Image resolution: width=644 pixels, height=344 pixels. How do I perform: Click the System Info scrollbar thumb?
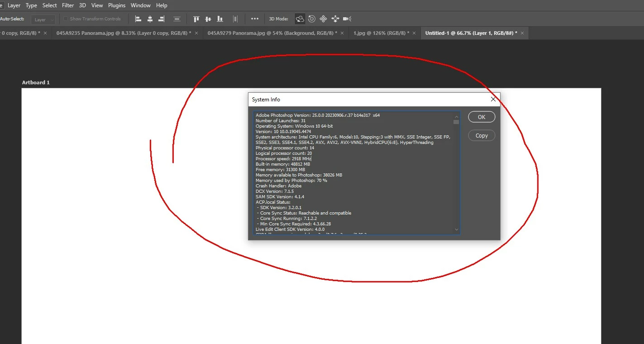(456, 122)
